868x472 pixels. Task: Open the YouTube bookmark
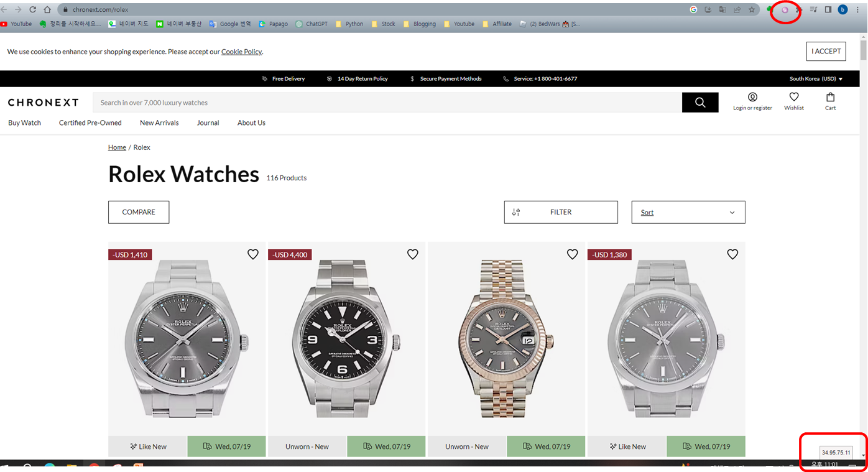pos(16,24)
